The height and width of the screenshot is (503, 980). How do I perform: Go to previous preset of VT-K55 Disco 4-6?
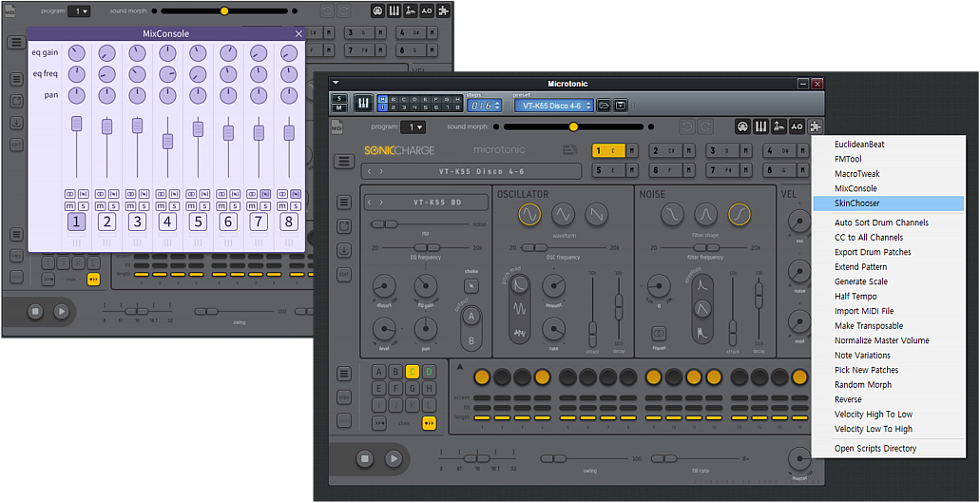pyautogui.click(x=369, y=171)
